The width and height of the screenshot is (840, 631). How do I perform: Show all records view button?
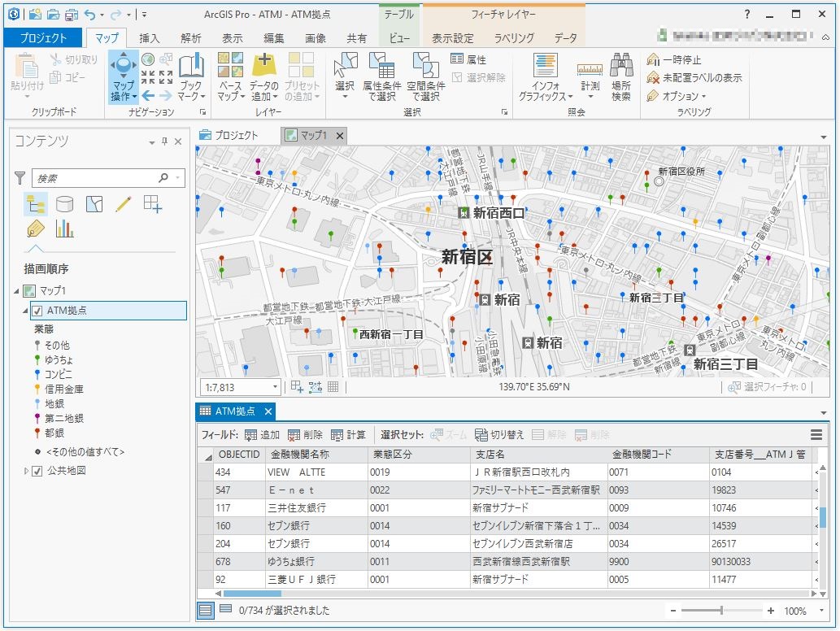pyautogui.click(x=206, y=610)
